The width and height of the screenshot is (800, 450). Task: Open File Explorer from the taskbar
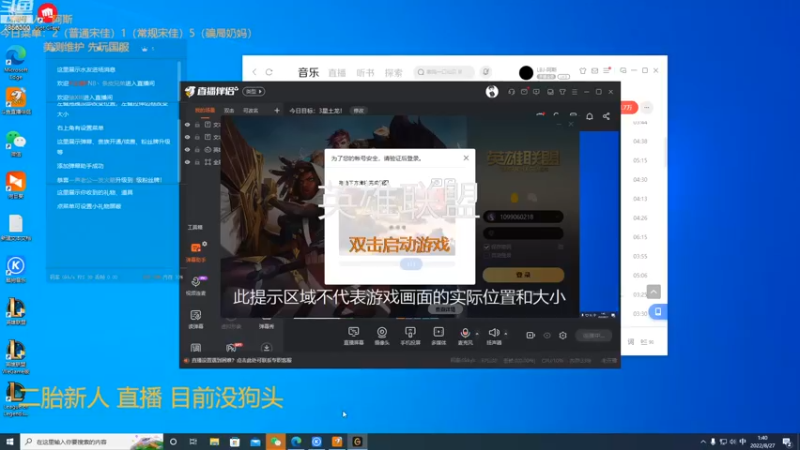point(214,441)
